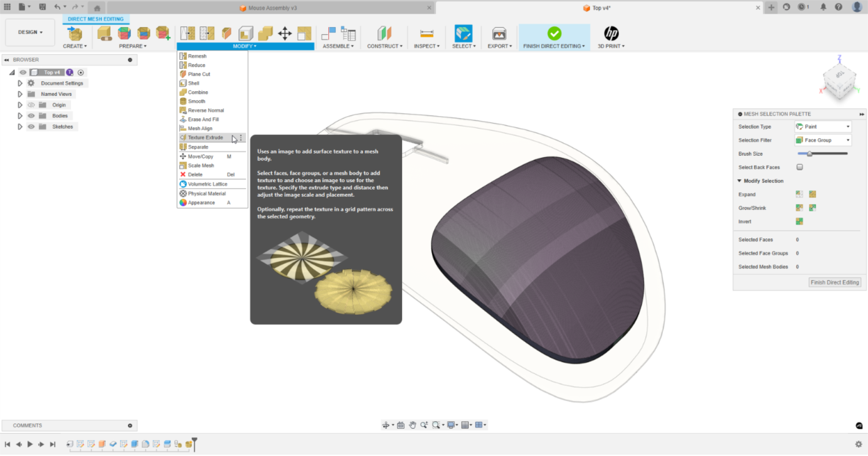Screen dimensions: 868x456
Task: Open the notifications bell icon
Action: pos(823,7)
